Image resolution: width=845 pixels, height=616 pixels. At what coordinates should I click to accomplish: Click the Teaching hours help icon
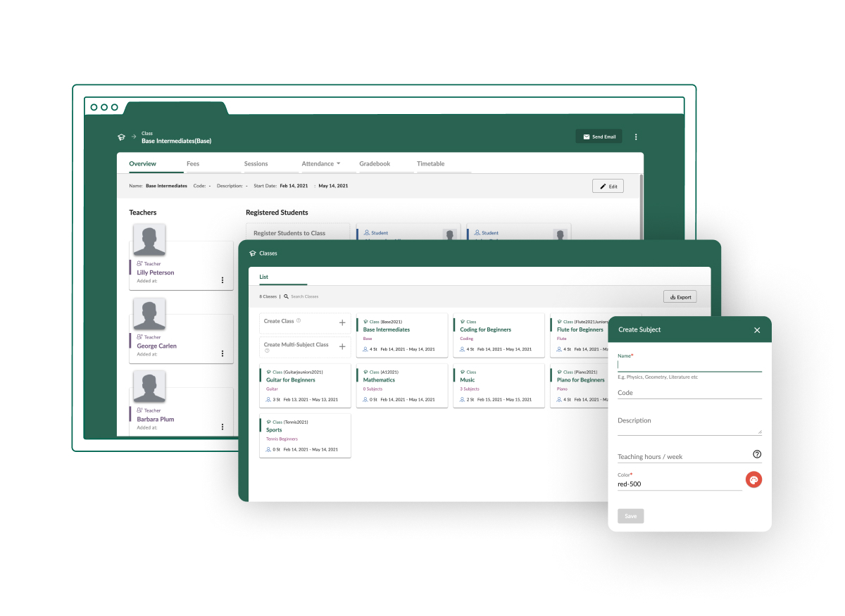[756, 453]
